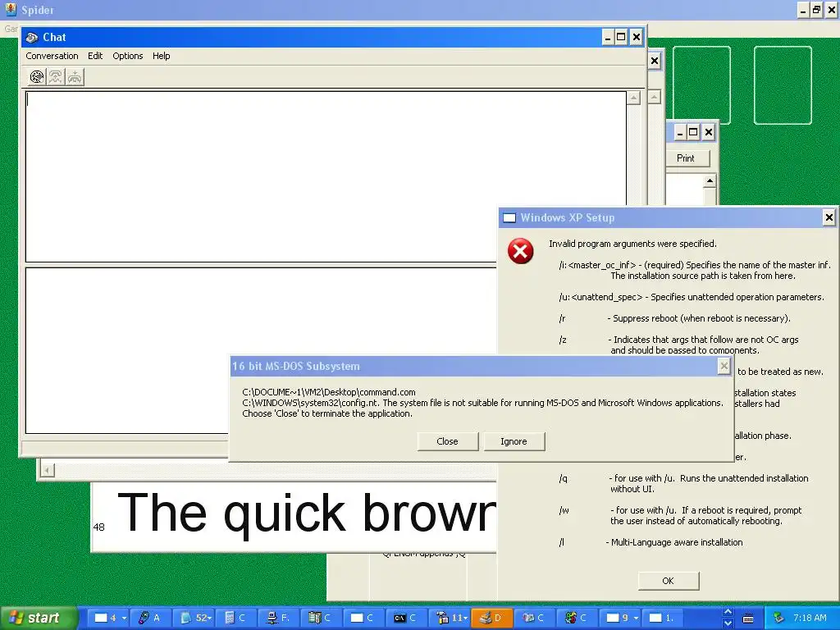Click the system tray icon beside the clock

(x=778, y=619)
